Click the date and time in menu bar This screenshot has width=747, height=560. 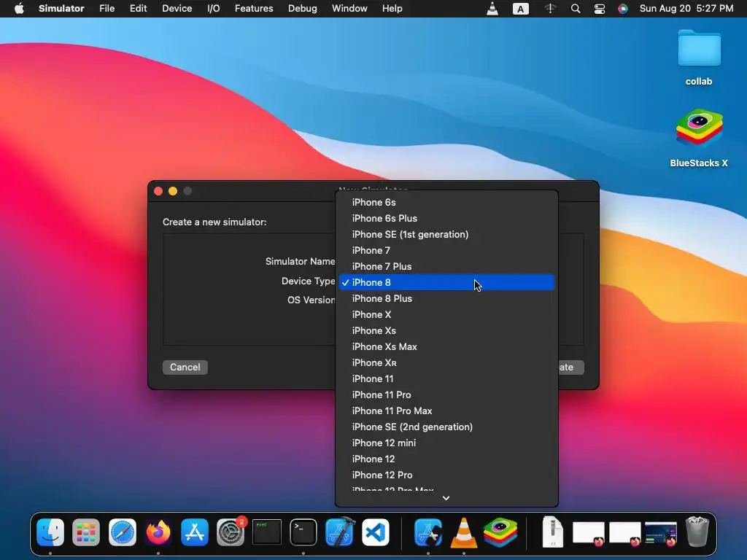click(686, 9)
